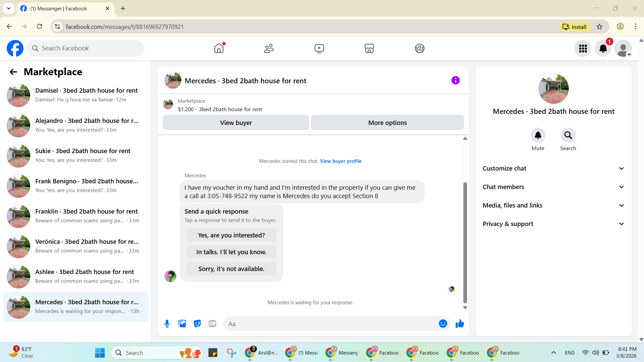Open the Facebook logo home link
Image resolution: width=644 pixels, height=362 pixels.
pyautogui.click(x=15, y=48)
